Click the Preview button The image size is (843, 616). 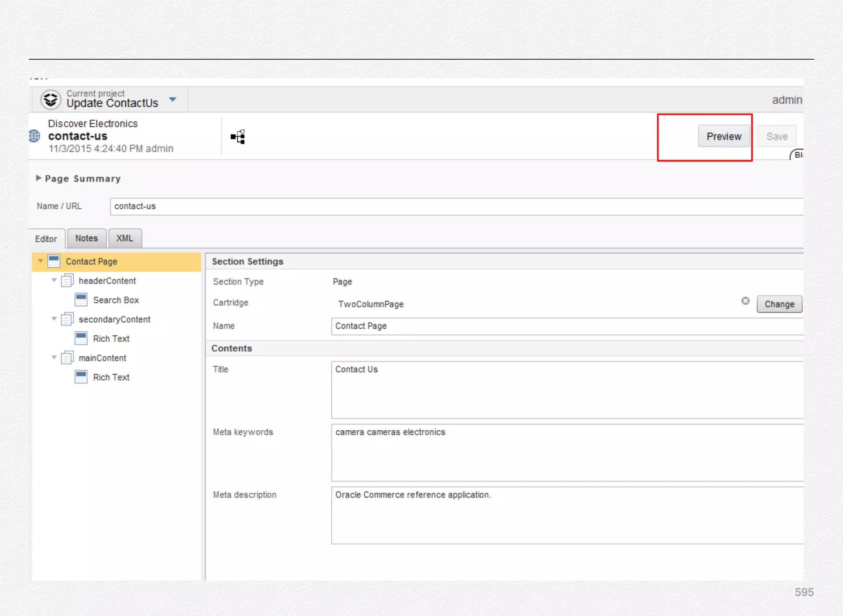[724, 136]
